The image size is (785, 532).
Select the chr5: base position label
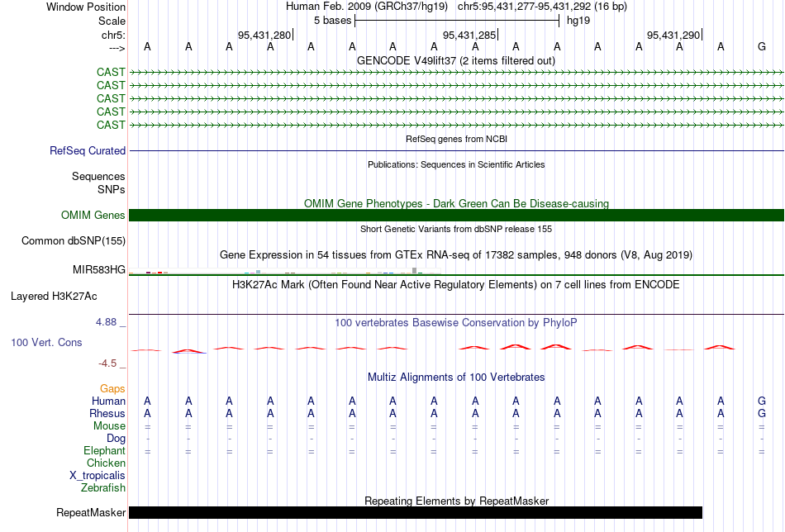click(113, 35)
